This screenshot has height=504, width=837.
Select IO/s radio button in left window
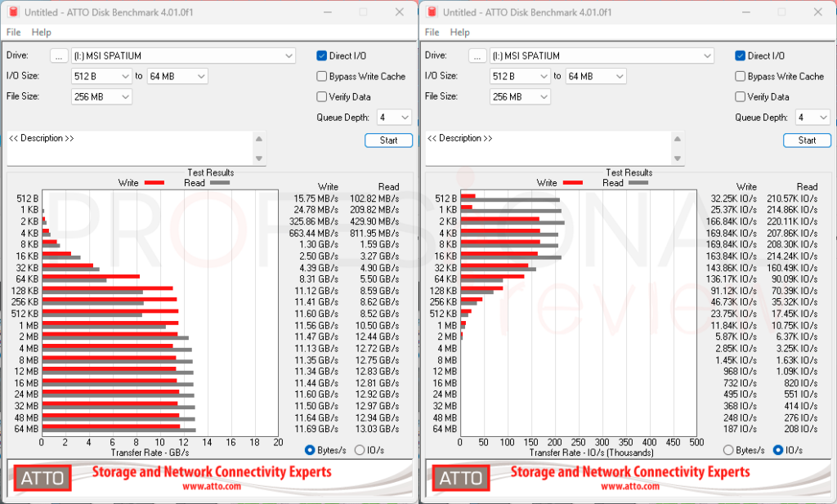(360, 450)
